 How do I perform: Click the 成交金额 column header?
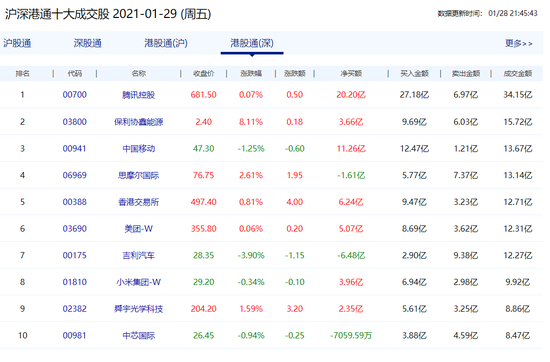pos(518,73)
